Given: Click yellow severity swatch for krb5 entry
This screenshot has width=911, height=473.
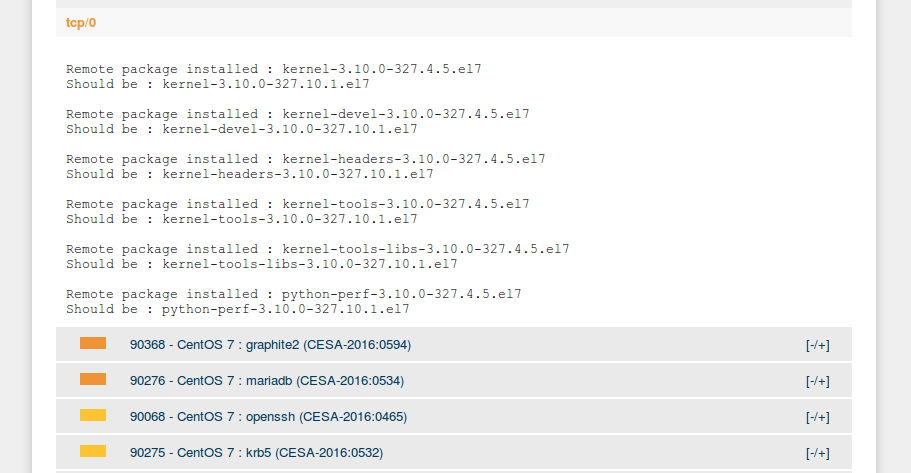Looking at the screenshot, I should (93, 451).
